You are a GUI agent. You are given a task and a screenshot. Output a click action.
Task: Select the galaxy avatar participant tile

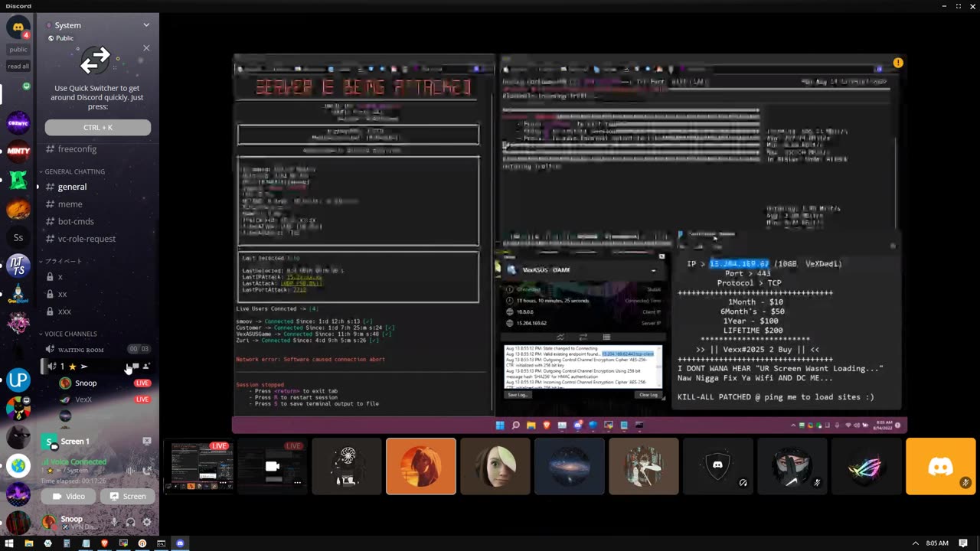[569, 466]
